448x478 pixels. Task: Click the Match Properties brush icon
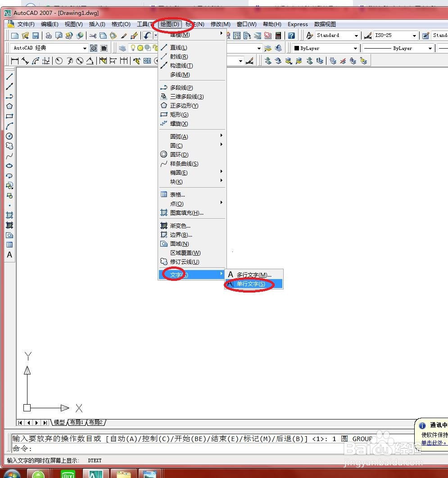[124, 36]
